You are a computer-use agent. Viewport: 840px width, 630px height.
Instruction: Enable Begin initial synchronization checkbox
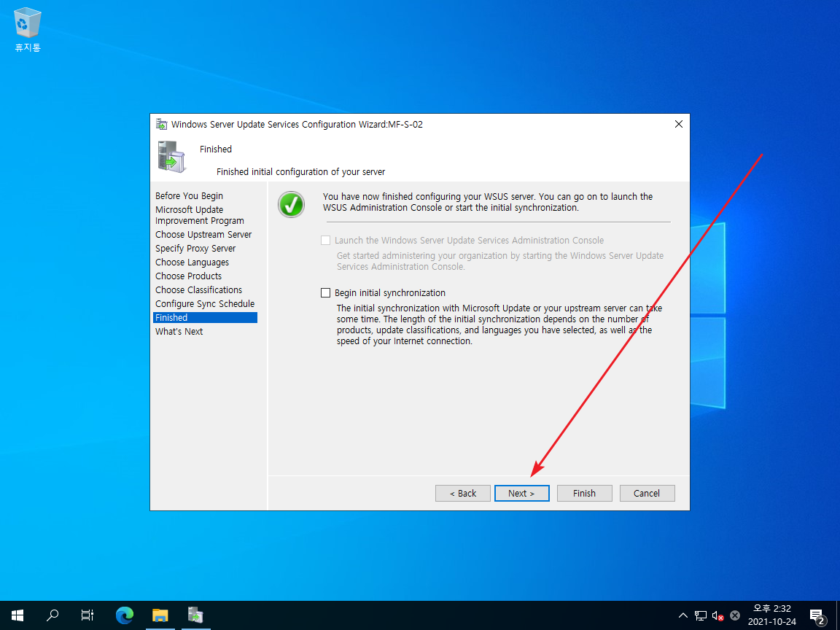[325, 292]
